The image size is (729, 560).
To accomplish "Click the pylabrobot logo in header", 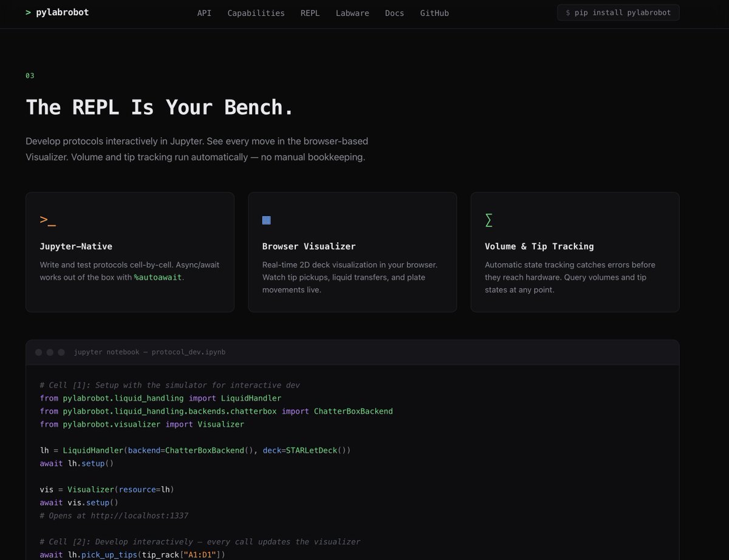I will pyautogui.click(x=57, y=12).
